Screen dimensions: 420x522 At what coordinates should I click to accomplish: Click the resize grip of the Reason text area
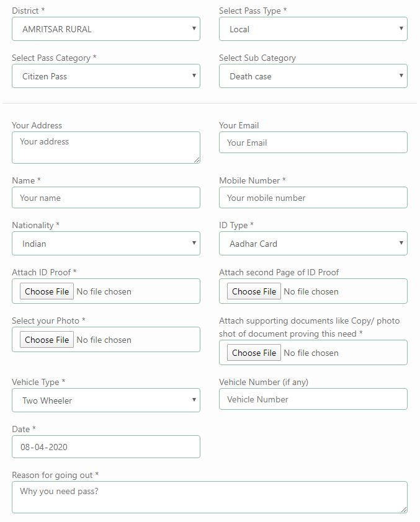pos(404,510)
